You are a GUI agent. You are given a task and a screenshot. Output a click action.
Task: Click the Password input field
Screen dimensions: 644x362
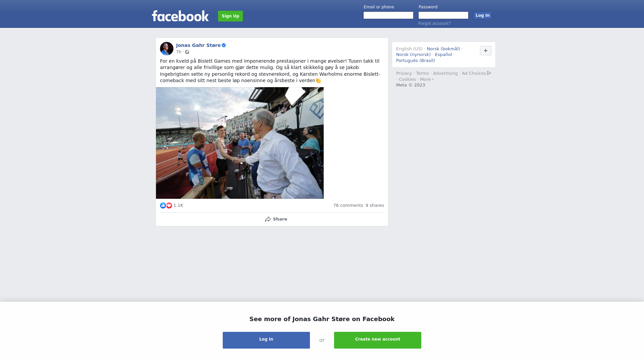[443, 15]
